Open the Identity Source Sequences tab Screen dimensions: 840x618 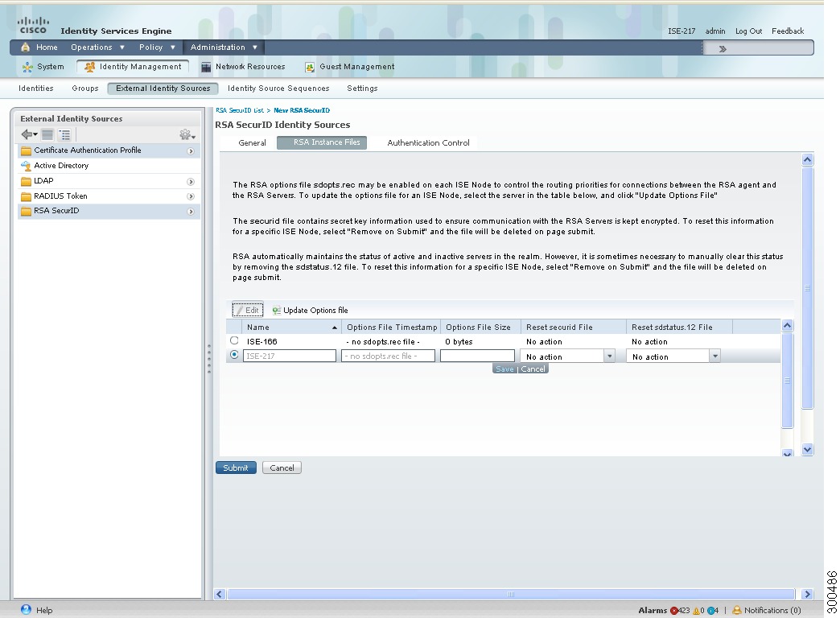pos(278,89)
